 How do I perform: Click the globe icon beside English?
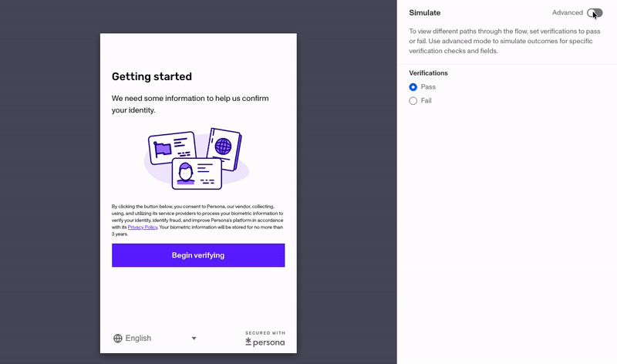[x=118, y=339]
